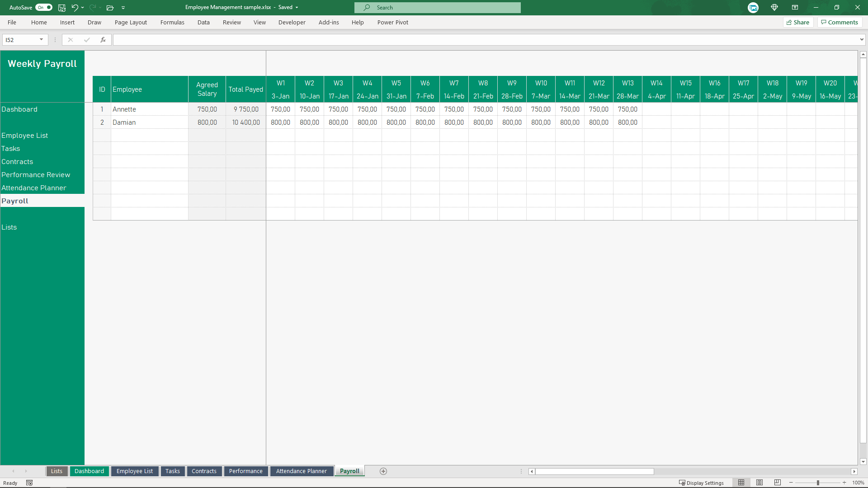This screenshot has height=488, width=868.
Task: Click the Undo arrow icon
Action: (x=75, y=8)
